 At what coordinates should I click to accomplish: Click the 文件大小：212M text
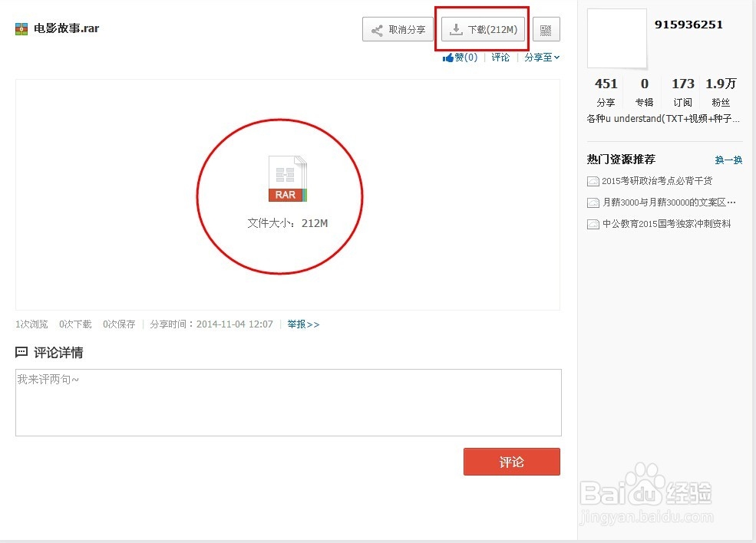pyautogui.click(x=288, y=223)
